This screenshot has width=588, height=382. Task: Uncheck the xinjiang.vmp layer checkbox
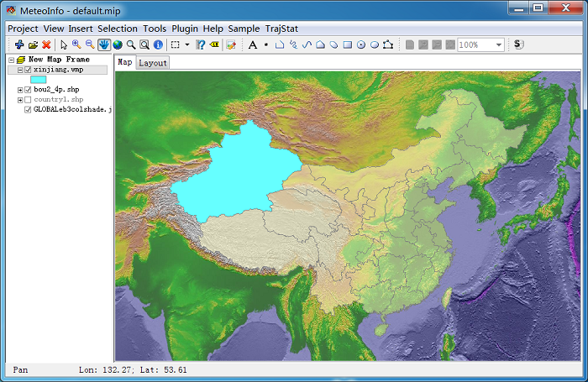point(28,70)
